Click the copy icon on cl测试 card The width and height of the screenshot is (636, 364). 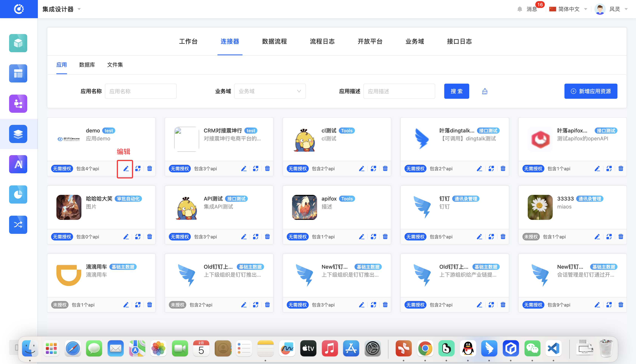[x=373, y=169]
